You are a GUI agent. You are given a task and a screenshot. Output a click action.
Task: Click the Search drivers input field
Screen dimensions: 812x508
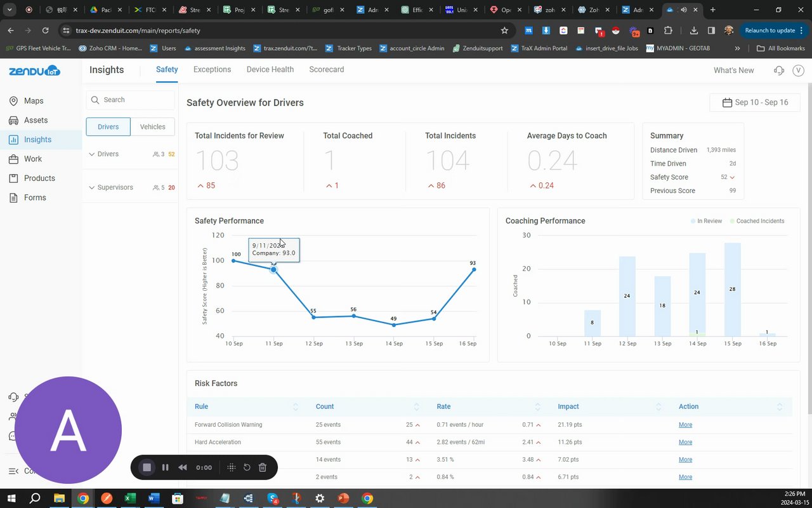click(131, 100)
